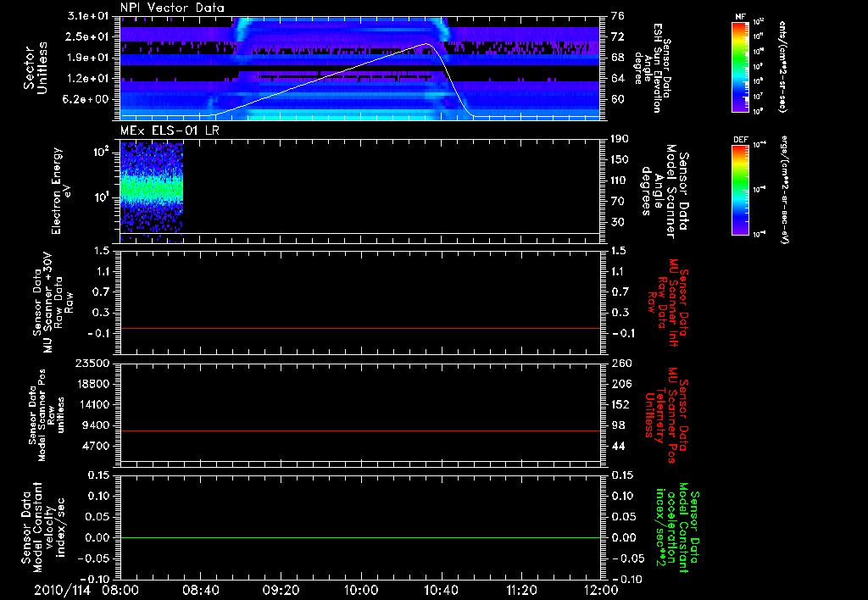Click the '10:00' time axis label

pos(361,590)
